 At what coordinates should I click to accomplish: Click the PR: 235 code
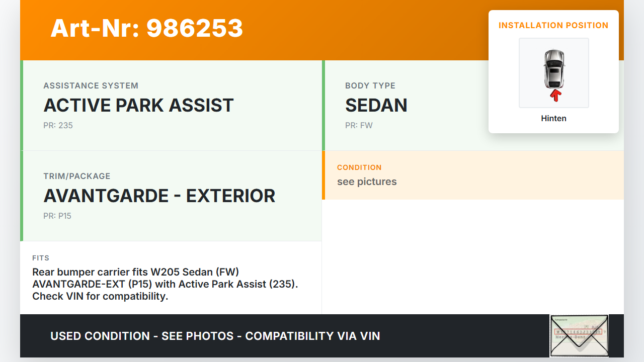[x=58, y=125]
